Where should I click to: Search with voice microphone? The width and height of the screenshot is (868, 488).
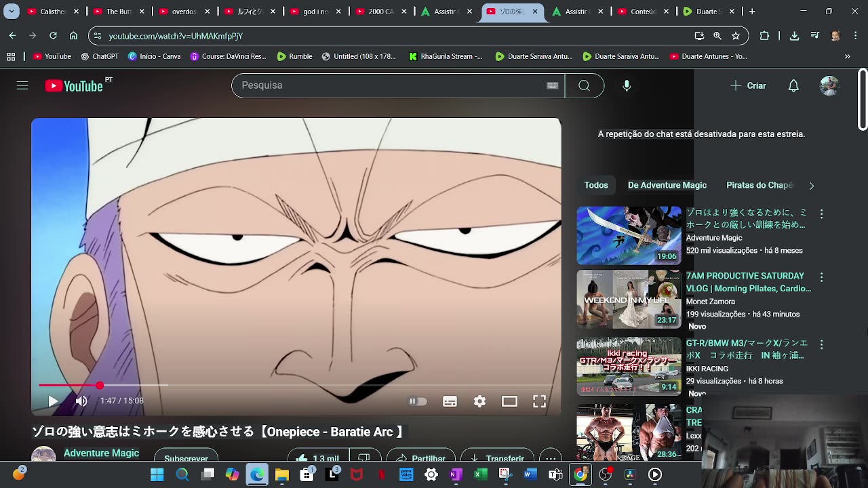(627, 85)
